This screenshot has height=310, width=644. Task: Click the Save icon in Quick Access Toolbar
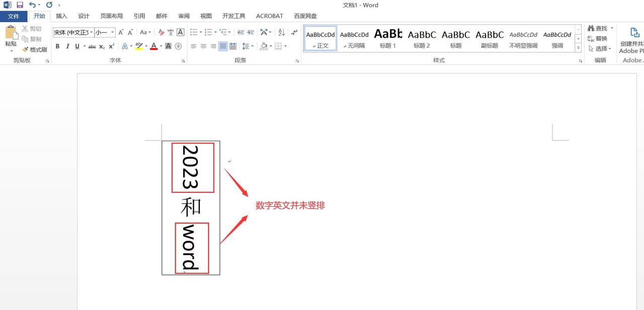coord(19,5)
